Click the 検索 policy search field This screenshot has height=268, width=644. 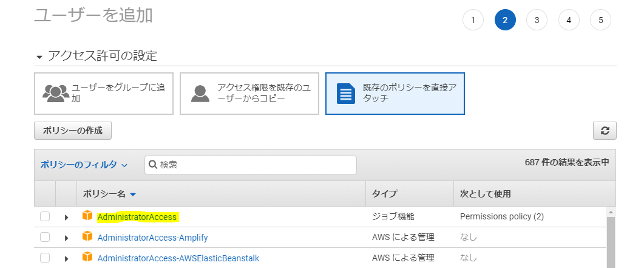coord(251,165)
